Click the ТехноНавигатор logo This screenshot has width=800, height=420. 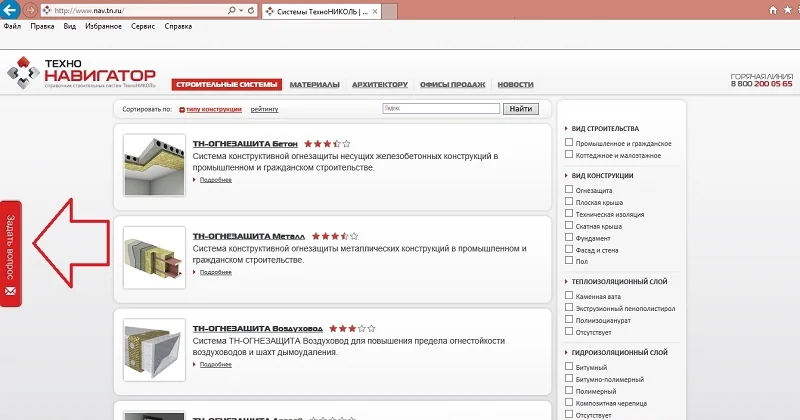[x=82, y=72]
